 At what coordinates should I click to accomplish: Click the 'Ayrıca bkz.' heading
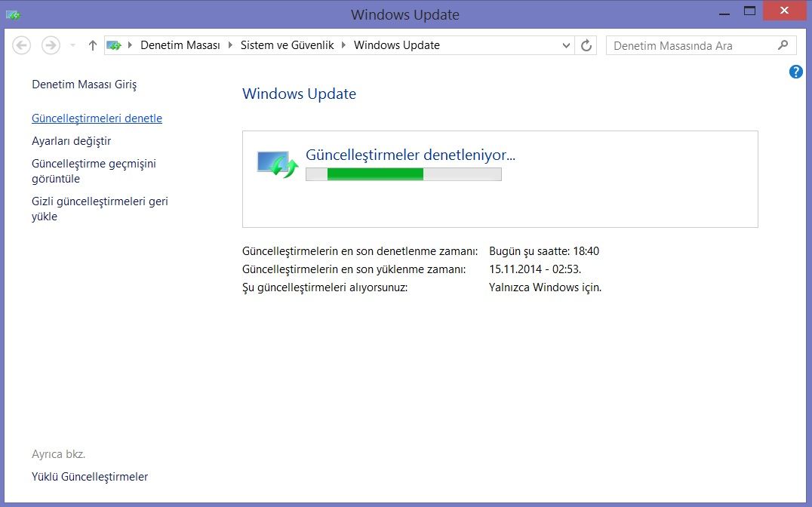59,454
